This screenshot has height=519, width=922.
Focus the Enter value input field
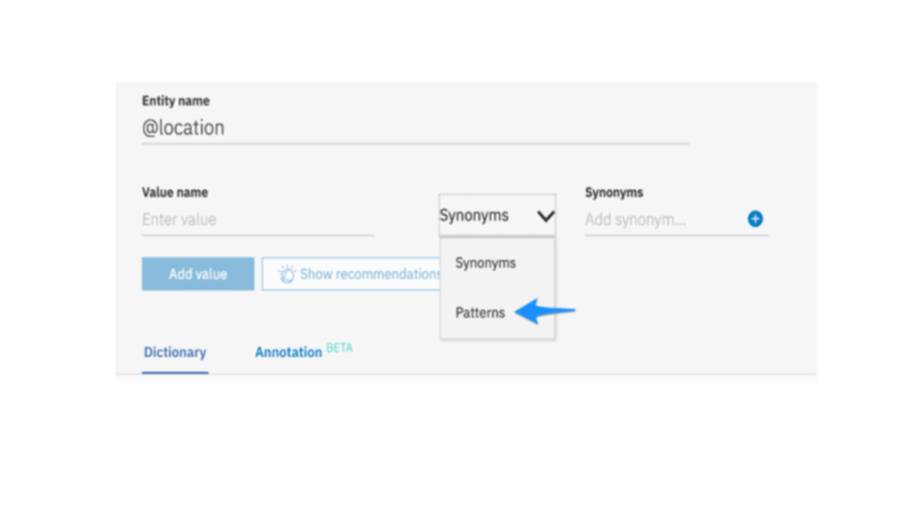click(x=257, y=220)
